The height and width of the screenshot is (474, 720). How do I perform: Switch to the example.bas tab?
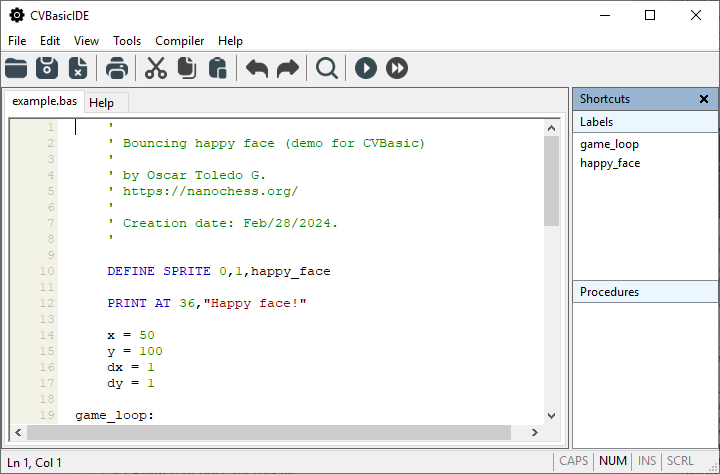tap(45, 101)
